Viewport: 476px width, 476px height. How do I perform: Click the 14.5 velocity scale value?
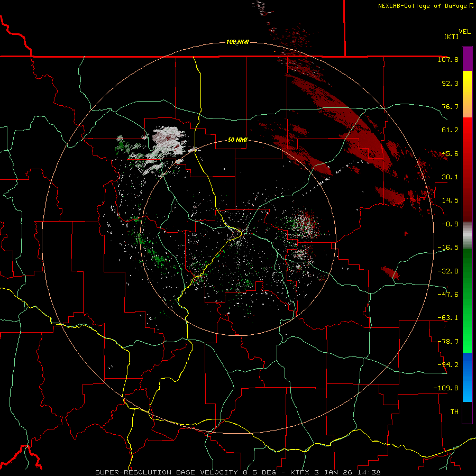click(x=450, y=200)
